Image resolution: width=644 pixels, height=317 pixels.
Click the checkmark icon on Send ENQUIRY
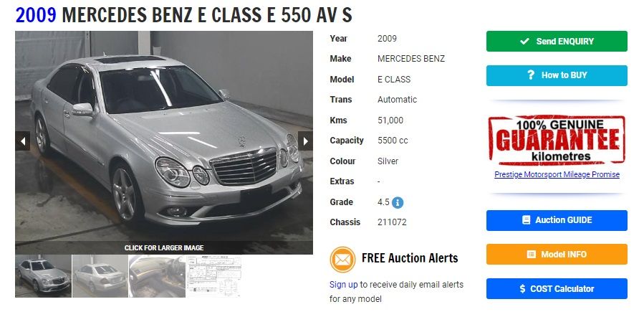(x=524, y=41)
